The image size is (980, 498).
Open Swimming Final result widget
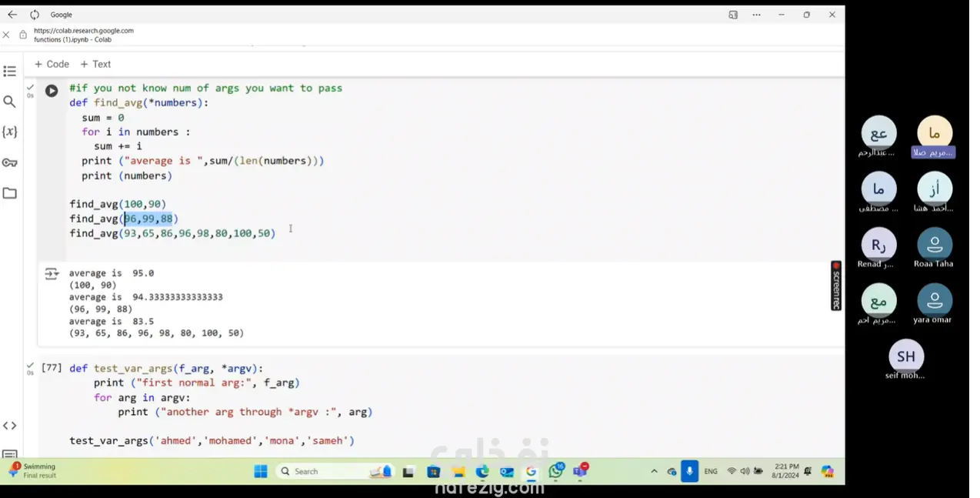click(34, 471)
